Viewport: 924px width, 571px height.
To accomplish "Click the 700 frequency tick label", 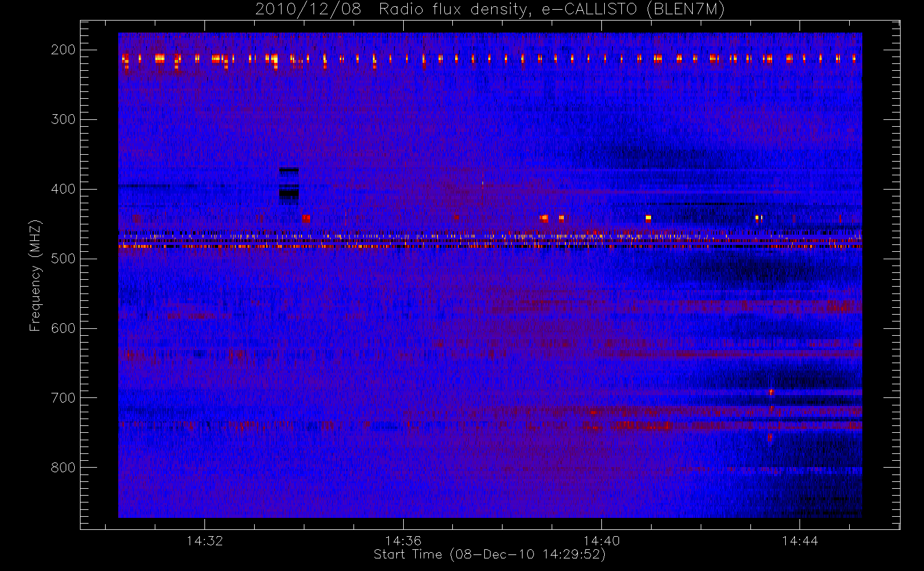I will point(63,398).
